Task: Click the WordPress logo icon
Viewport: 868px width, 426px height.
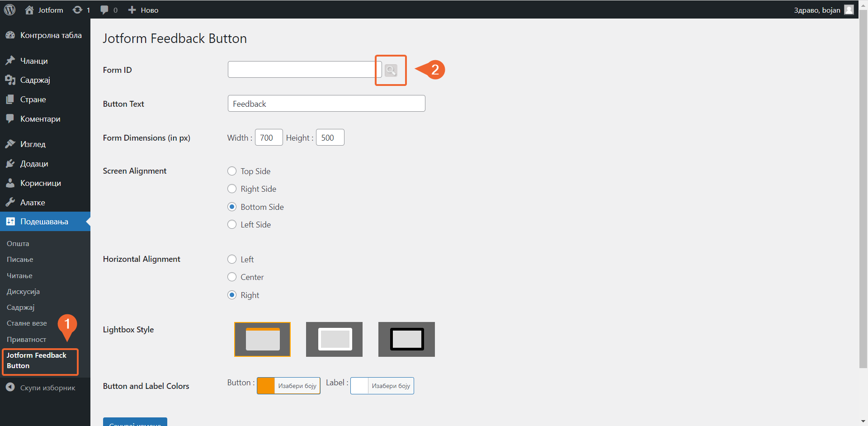Action: pyautogui.click(x=9, y=9)
